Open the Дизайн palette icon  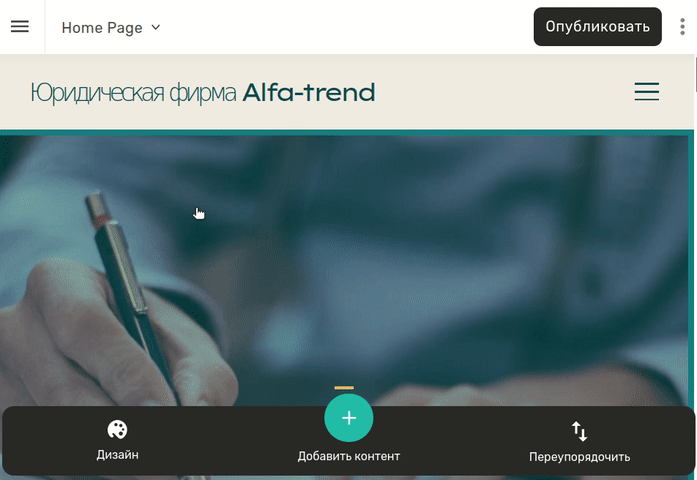tap(117, 430)
